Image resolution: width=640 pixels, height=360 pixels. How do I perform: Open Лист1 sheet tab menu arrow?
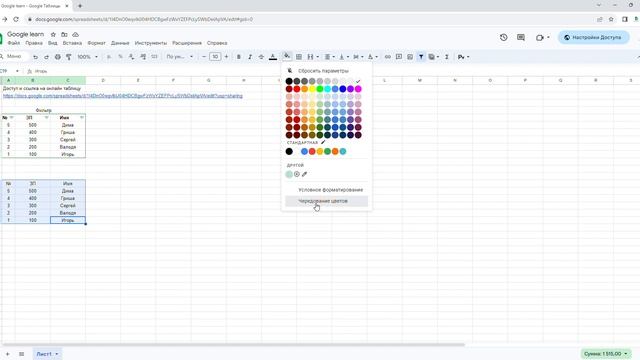point(57,354)
